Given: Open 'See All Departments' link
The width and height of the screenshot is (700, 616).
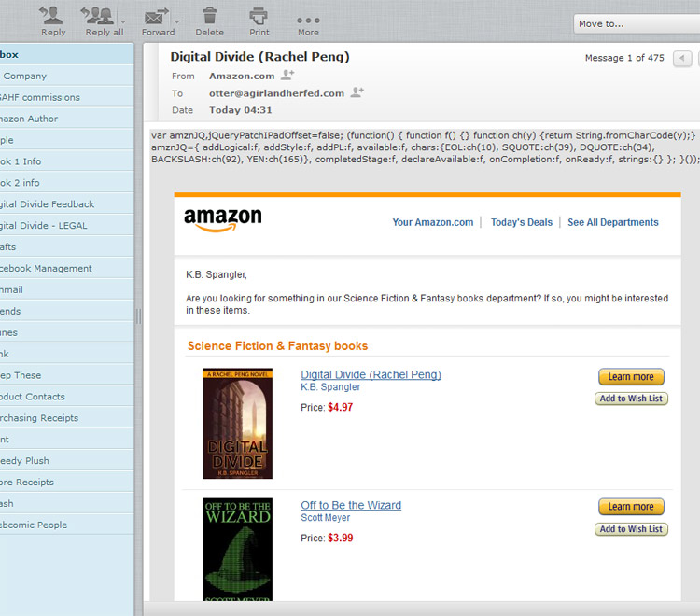Looking at the screenshot, I should coord(612,222).
